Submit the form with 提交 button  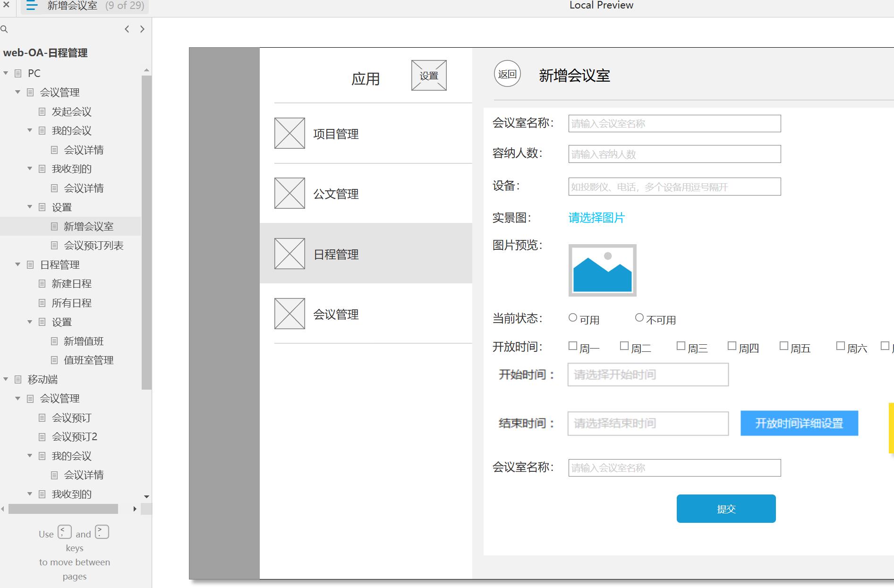(726, 509)
